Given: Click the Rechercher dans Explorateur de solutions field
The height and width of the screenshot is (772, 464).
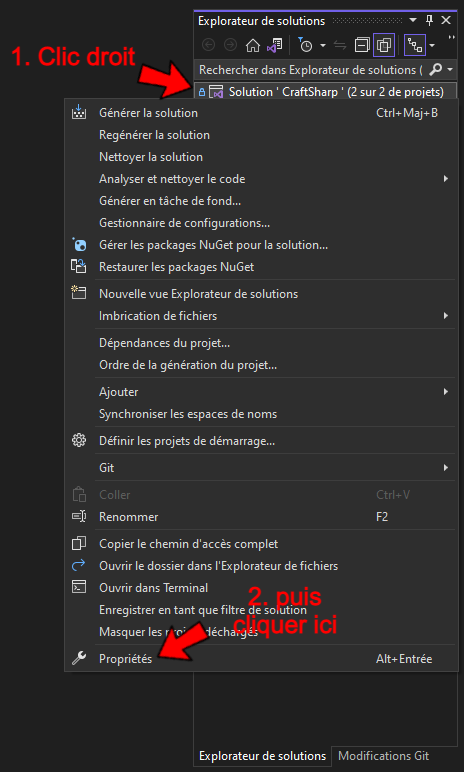Looking at the screenshot, I should (x=310, y=70).
